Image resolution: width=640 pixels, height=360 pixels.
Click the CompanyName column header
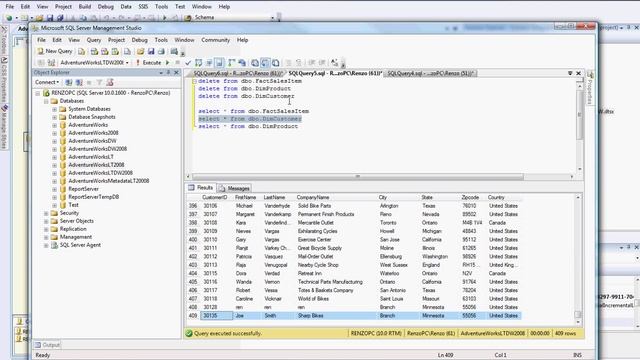313,198
